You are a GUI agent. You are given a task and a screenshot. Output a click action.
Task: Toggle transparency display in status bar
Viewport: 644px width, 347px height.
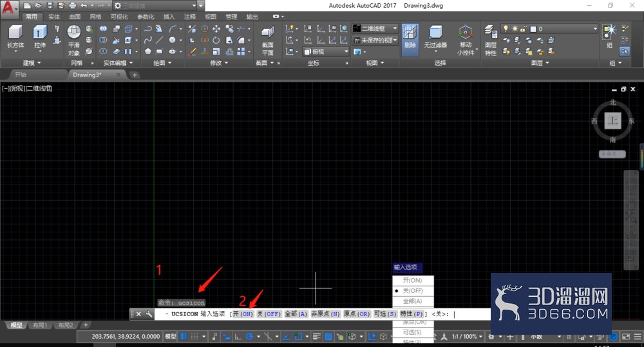[328, 336]
